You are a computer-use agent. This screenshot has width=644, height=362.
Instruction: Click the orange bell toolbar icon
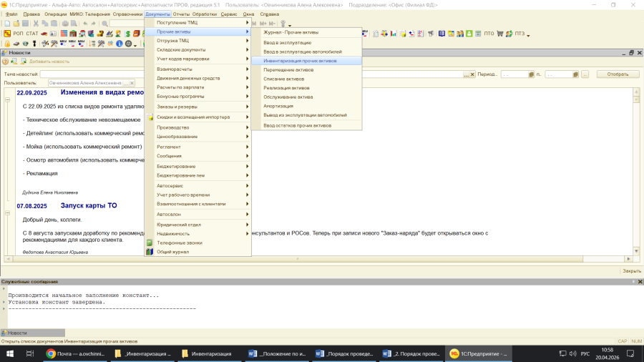click(x=7, y=44)
